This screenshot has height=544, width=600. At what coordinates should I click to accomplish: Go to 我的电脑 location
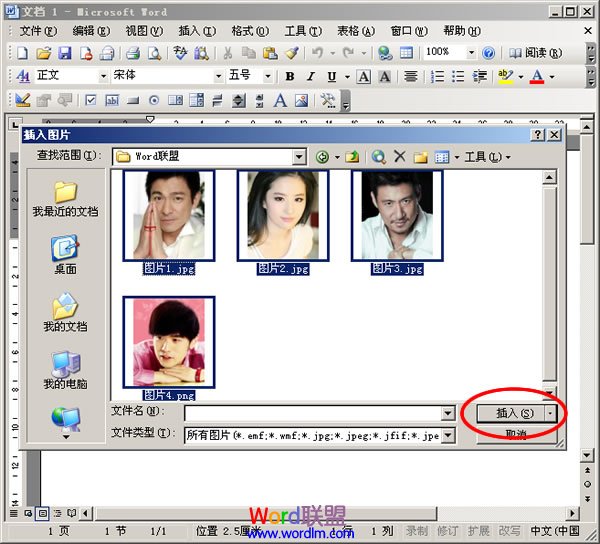point(65,370)
